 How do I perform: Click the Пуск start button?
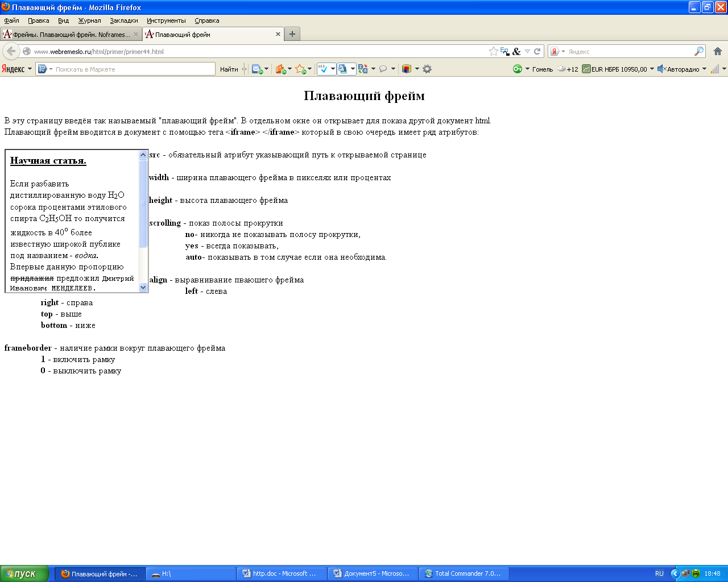[x=25, y=573]
